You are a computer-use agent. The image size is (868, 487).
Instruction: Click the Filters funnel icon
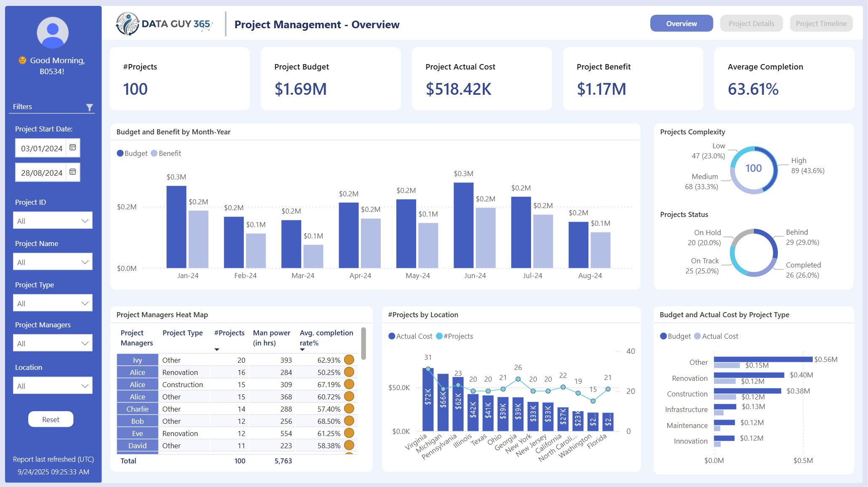tap(89, 107)
